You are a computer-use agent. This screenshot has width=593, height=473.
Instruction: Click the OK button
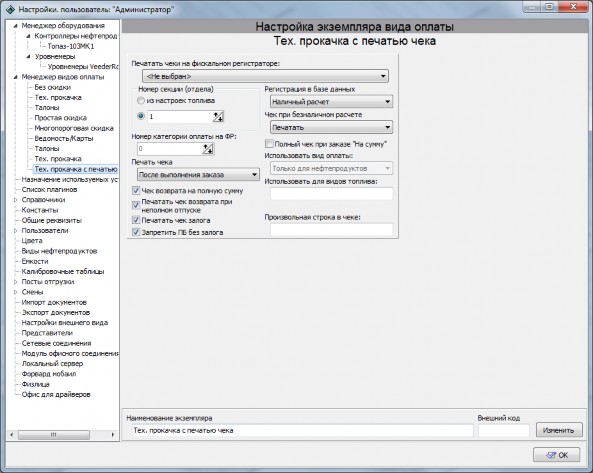[x=557, y=455]
